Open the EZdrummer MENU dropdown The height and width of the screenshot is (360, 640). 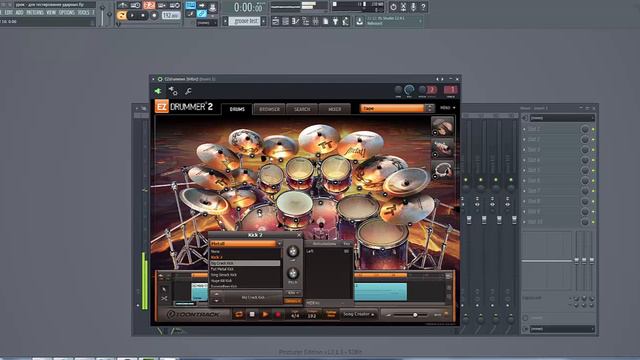[447, 108]
